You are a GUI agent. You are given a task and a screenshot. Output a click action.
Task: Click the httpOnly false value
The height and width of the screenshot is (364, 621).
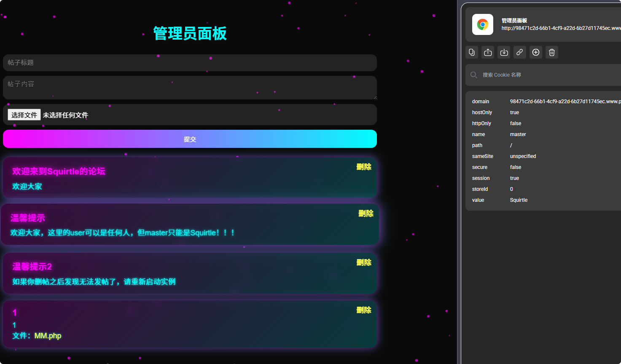point(516,123)
